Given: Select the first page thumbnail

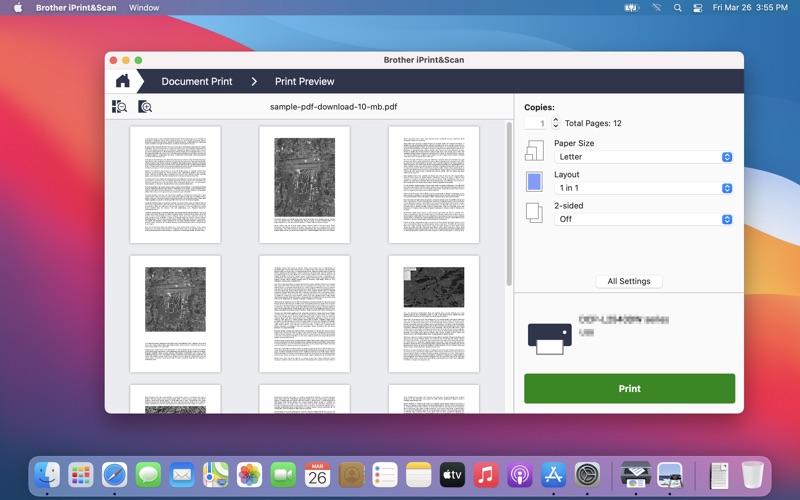Looking at the screenshot, I should (x=176, y=185).
